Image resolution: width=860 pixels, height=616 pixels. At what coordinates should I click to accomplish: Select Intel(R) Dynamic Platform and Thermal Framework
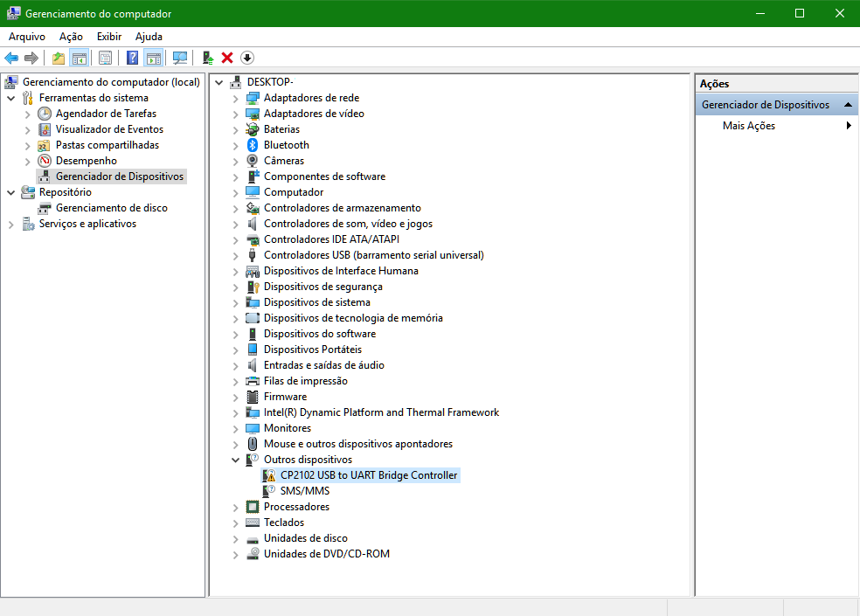click(381, 412)
